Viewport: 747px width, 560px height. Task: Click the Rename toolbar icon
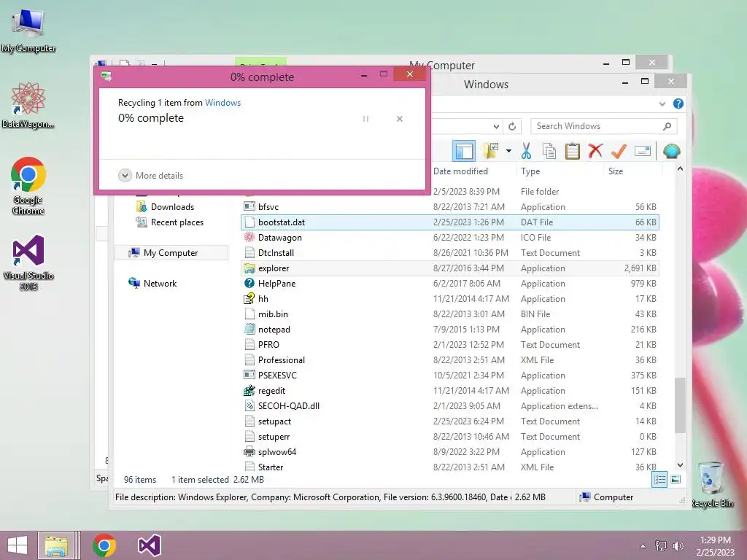click(x=642, y=152)
